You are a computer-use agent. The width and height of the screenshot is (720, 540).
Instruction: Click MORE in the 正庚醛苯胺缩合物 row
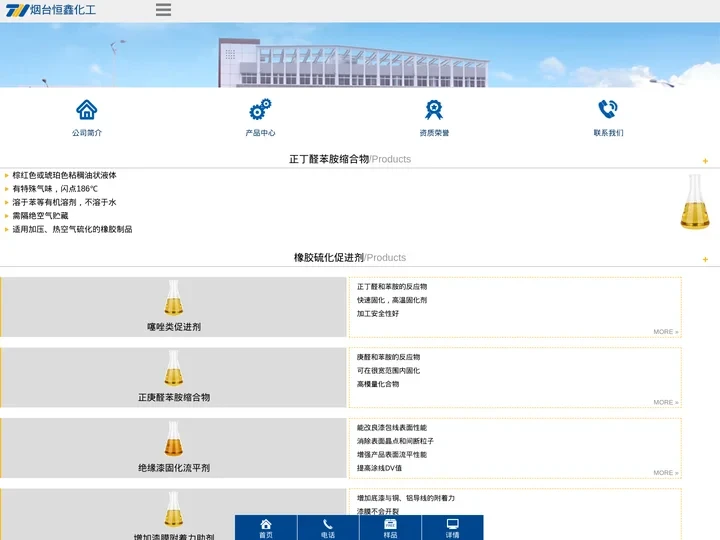click(666, 402)
